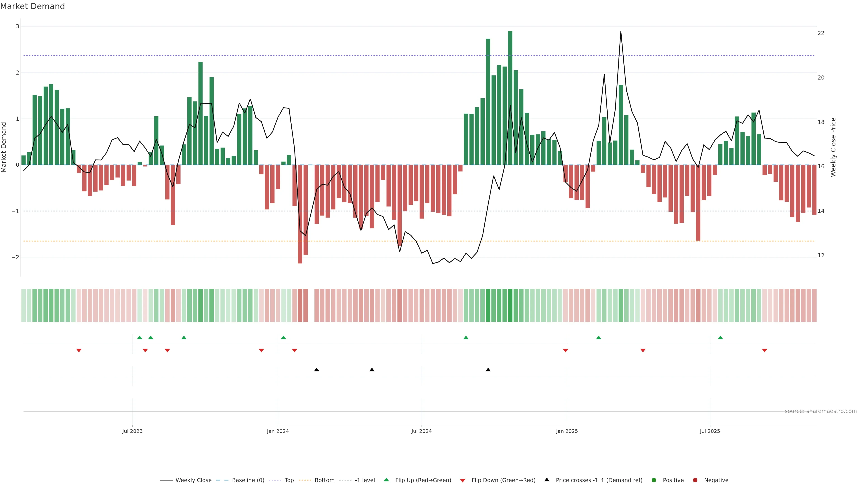Click the leftmost black triangle marker
868x488 pixels.
(x=317, y=370)
